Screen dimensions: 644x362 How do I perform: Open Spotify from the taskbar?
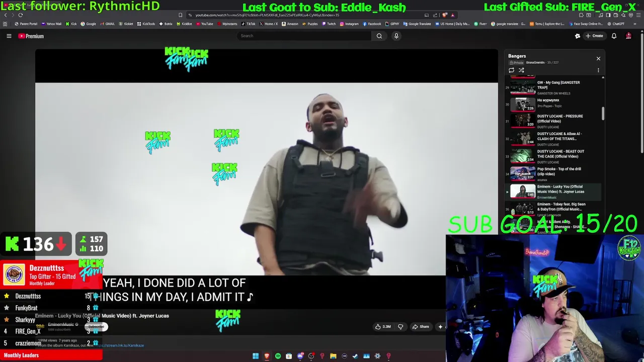point(278,356)
